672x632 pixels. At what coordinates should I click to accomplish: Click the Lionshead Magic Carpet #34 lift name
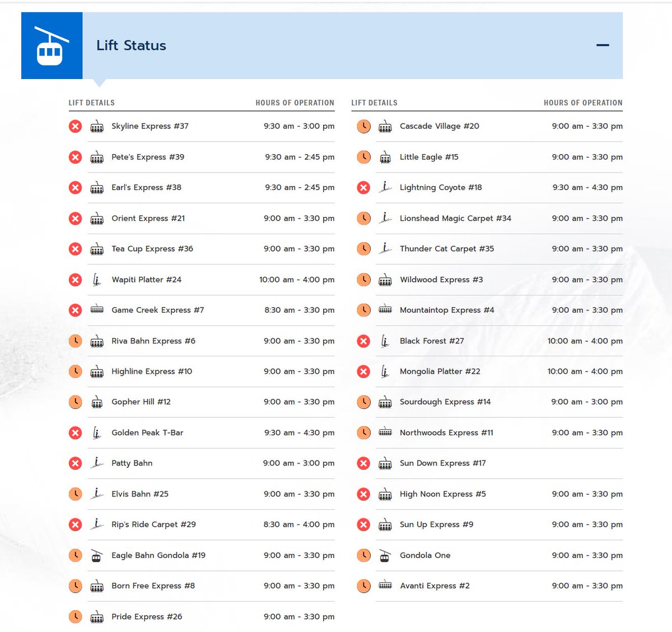pyautogui.click(x=456, y=219)
